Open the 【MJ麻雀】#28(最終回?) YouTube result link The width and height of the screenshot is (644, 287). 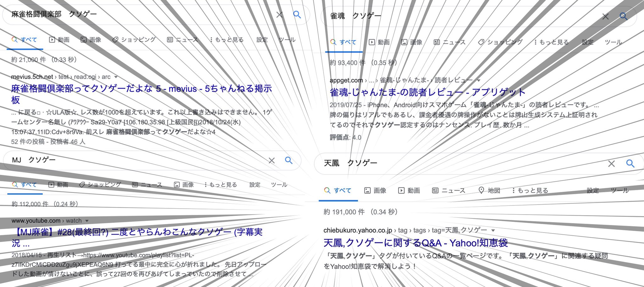click(x=137, y=238)
